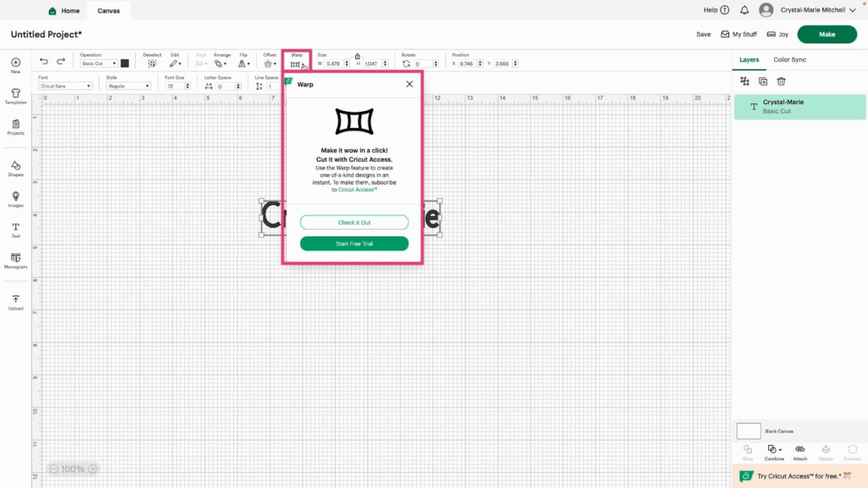This screenshot has height=488, width=868.
Task: Click the Try Cricut Access for free banner
Action: pyautogui.click(x=800, y=476)
